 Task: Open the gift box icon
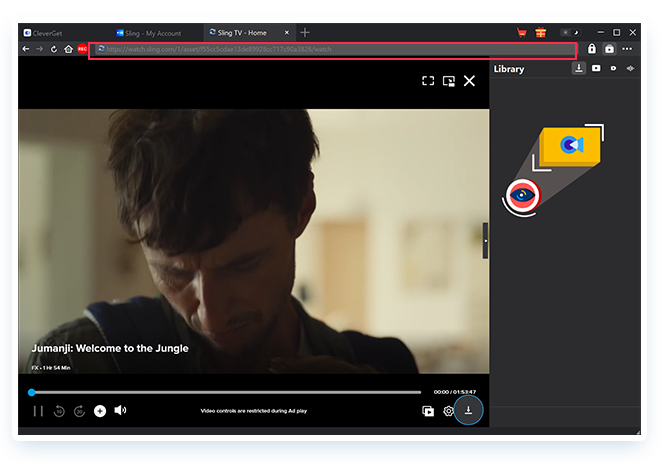pyautogui.click(x=541, y=33)
